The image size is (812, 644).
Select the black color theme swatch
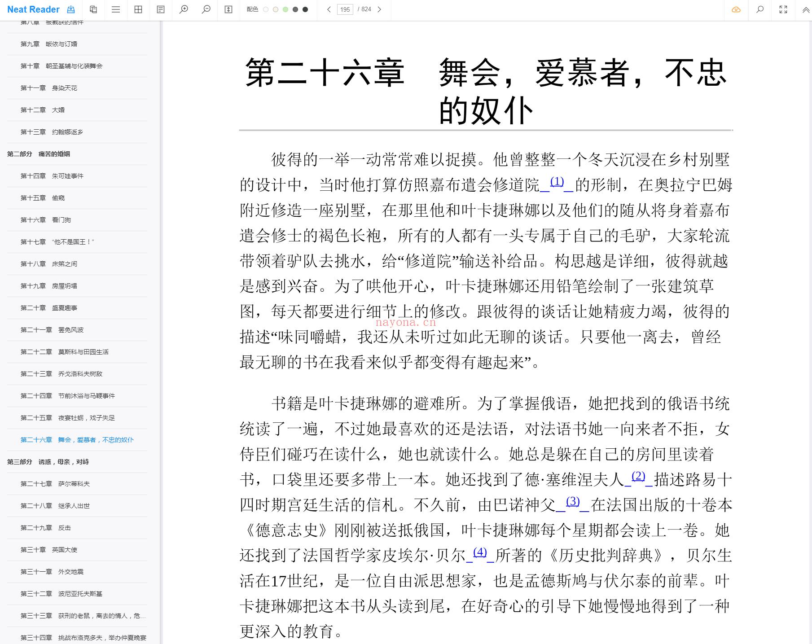click(x=305, y=9)
